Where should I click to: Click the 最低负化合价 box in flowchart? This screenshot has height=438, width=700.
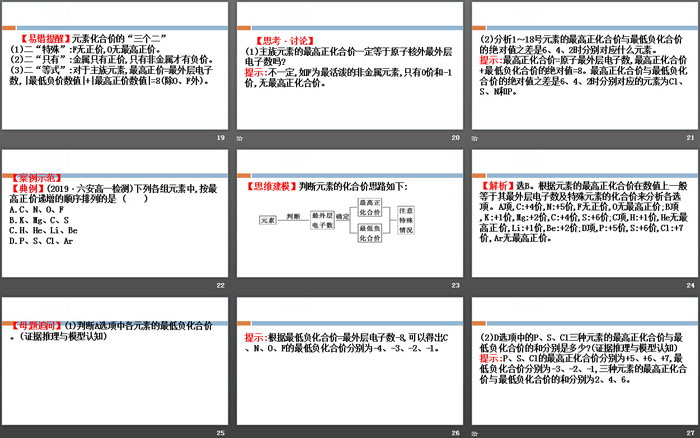point(370,234)
